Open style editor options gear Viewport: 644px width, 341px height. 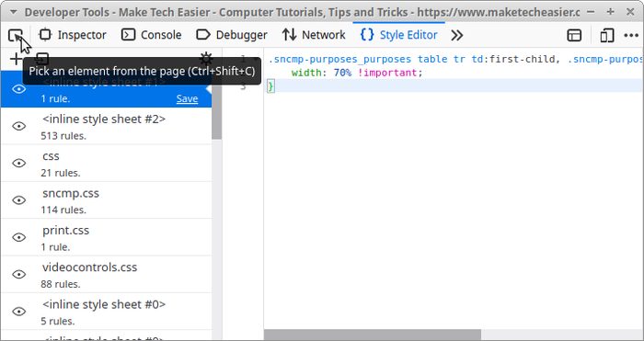point(206,58)
